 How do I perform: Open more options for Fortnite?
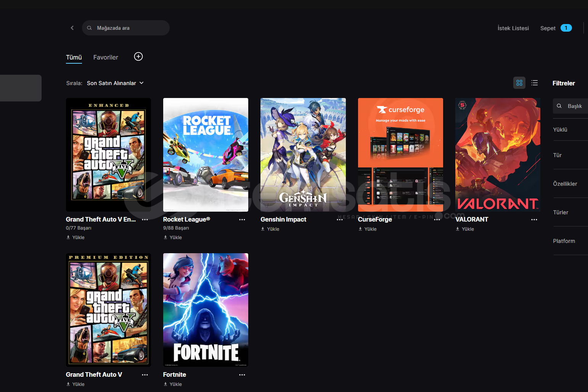point(242,375)
